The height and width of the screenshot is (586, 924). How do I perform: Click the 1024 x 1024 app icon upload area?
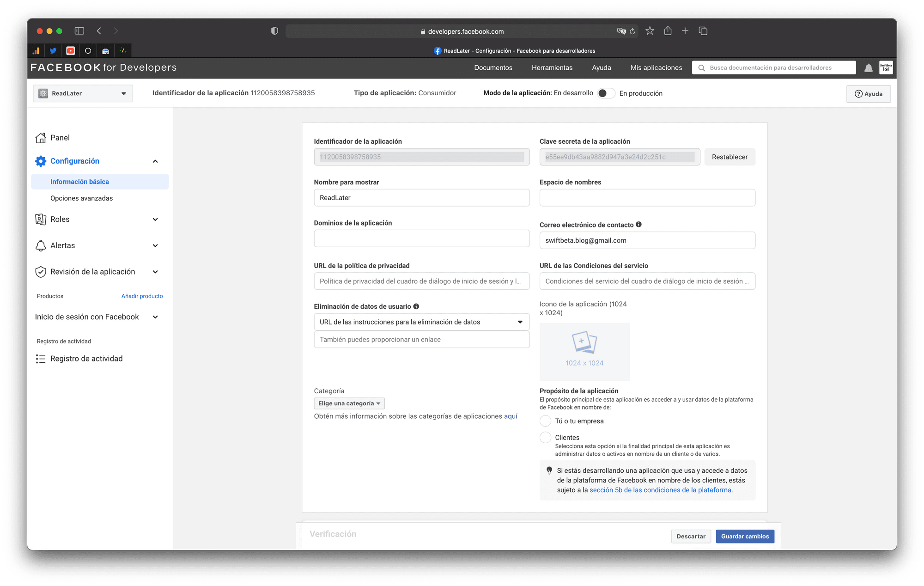tap(585, 352)
